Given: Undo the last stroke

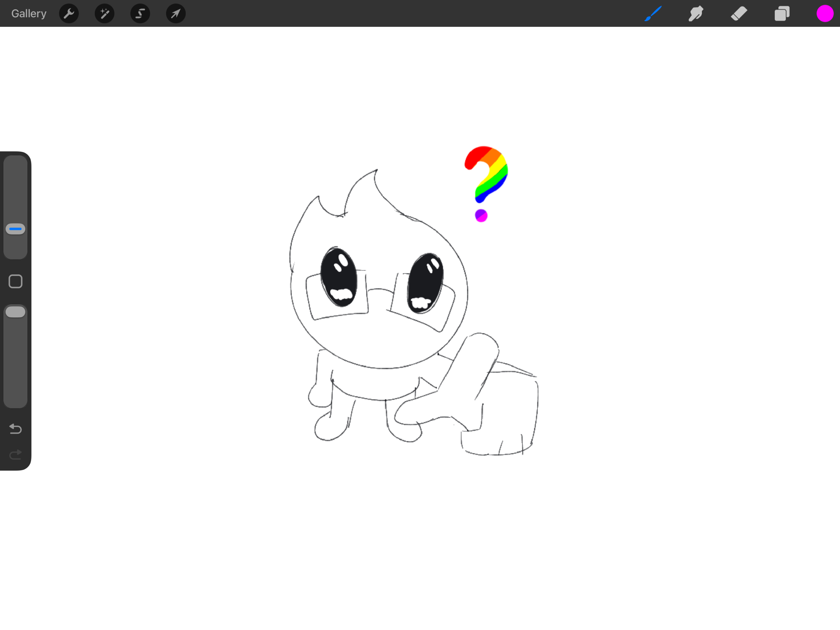Looking at the screenshot, I should click(x=16, y=429).
